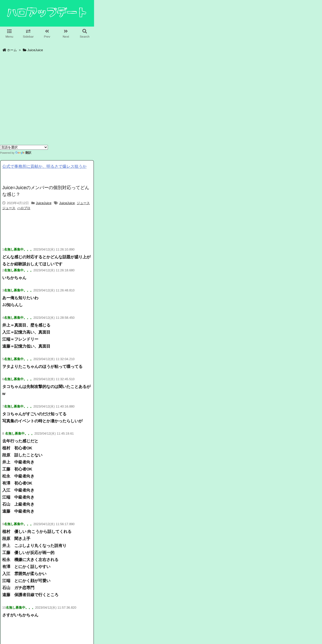
Task: Click line 遠藤 保護者目線で行くところ
Action: pos(30,595)
